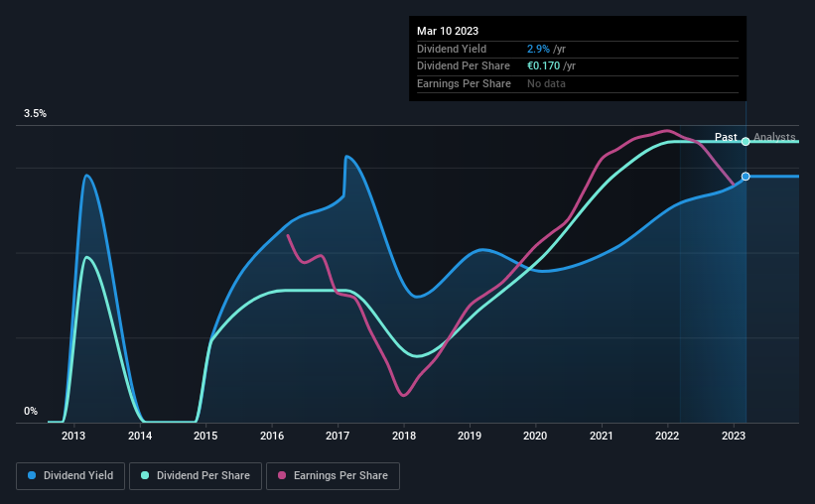815x504 pixels.
Task: Select the 2014 x-axis label
Action: point(140,436)
